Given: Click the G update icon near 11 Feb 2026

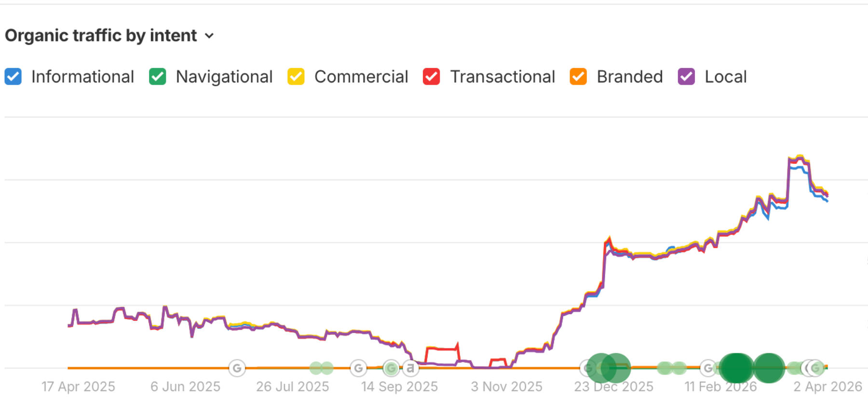Looking at the screenshot, I should tap(708, 369).
